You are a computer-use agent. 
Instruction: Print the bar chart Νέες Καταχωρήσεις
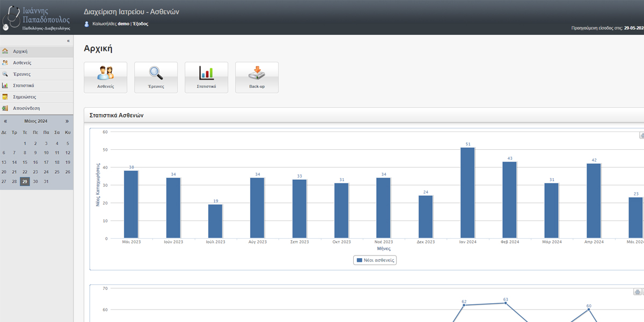[x=642, y=135]
